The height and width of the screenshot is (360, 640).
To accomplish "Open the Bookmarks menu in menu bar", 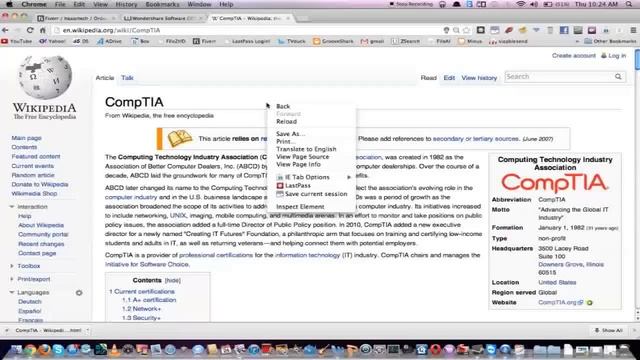I will coord(162,4).
